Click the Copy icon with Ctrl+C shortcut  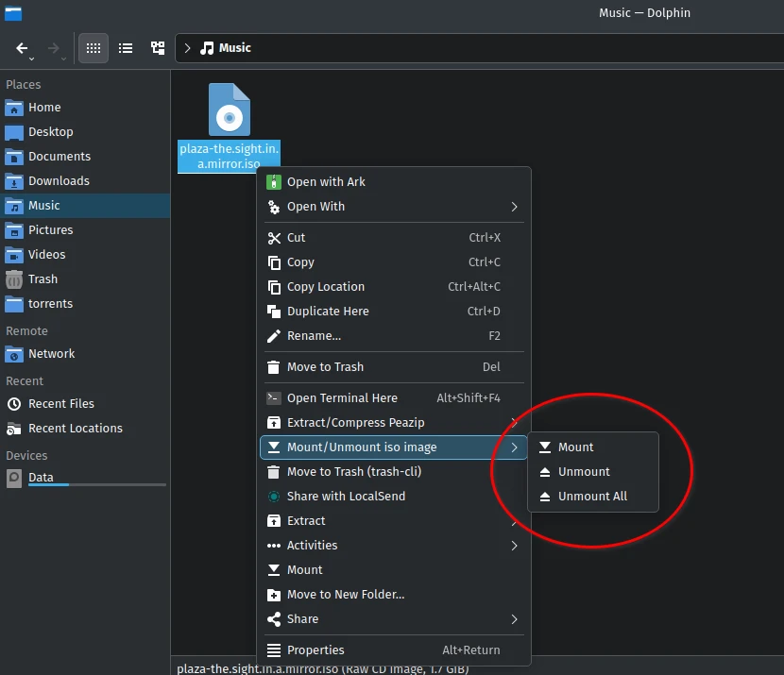(274, 262)
